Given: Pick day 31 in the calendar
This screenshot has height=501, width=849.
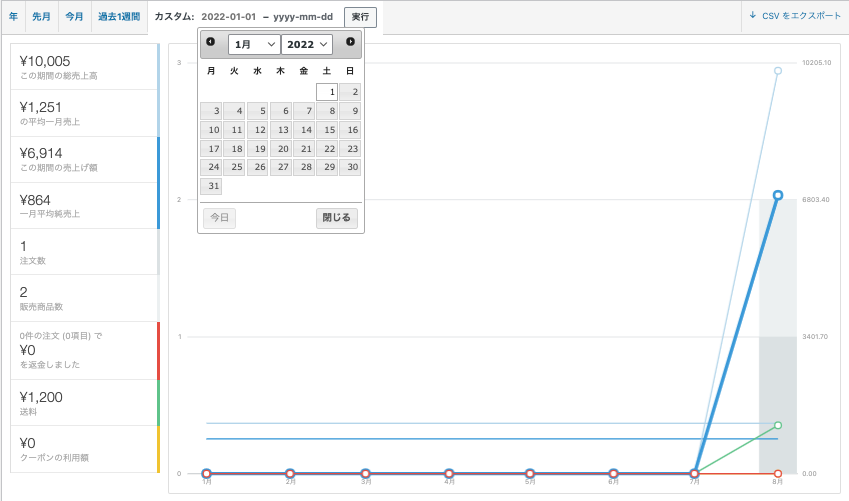Looking at the screenshot, I should [x=211, y=186].
